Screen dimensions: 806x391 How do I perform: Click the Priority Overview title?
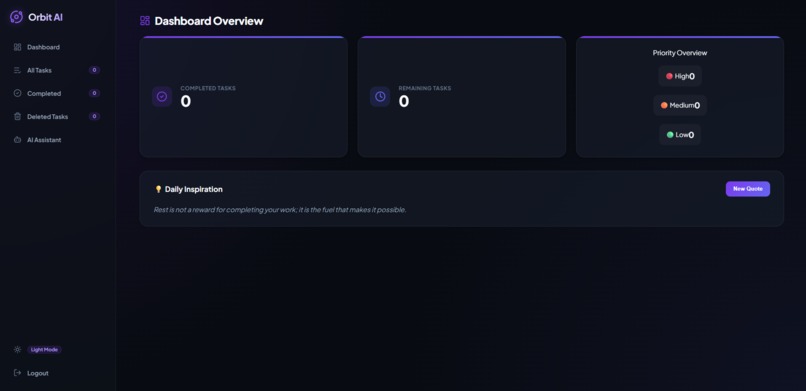pos(680,53)
